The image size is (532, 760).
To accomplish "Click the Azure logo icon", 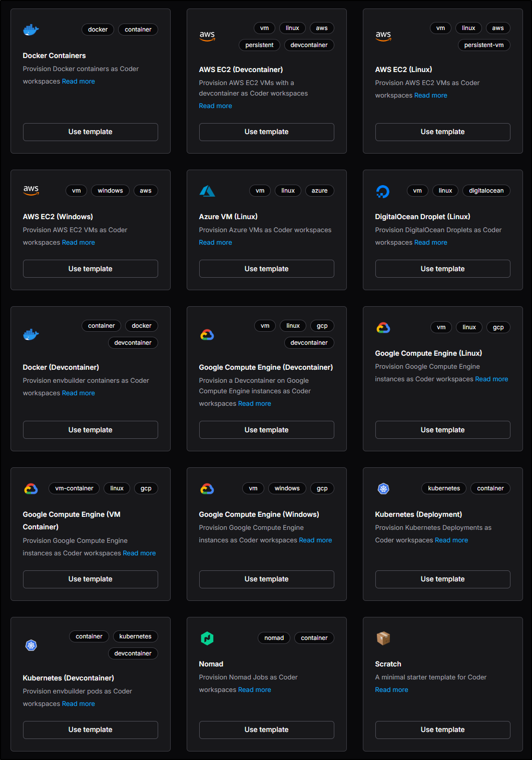I will click(207, 191).
